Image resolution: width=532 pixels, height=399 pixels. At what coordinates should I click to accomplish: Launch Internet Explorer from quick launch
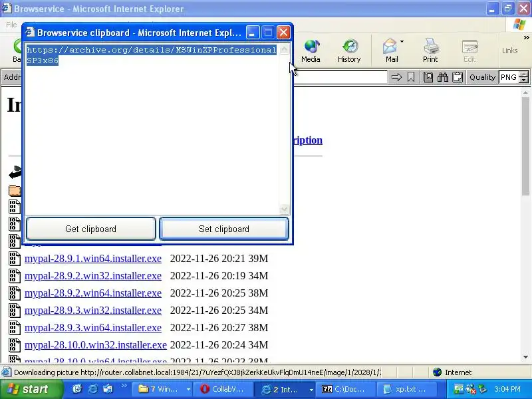(92, 389)
